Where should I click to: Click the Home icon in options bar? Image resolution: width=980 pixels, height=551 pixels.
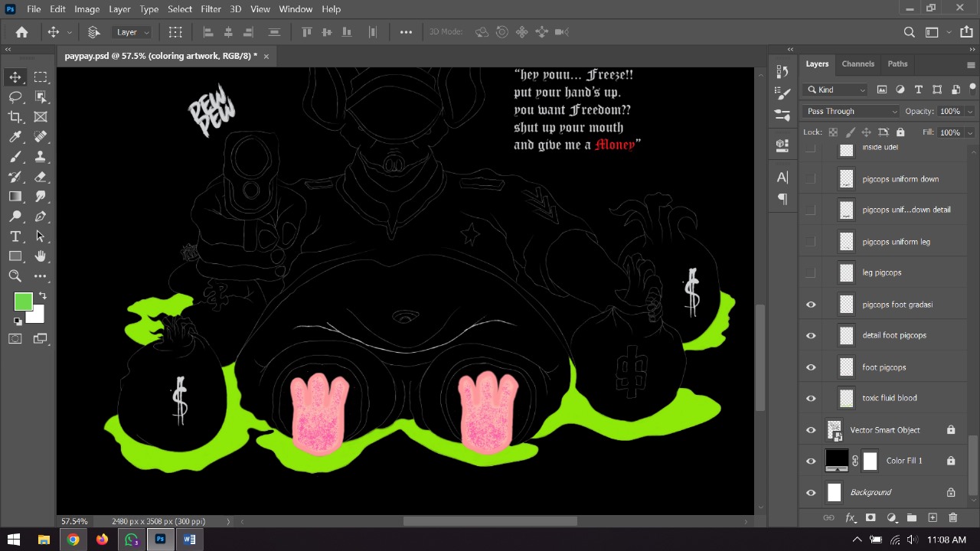(21, 32)
